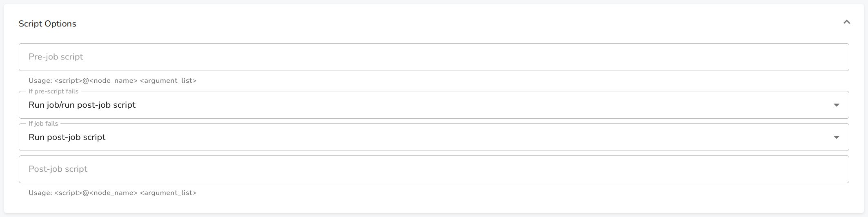Click empty middle area of Post-job script box
This screenshot has width=868, height=217.
pos(434,169)
